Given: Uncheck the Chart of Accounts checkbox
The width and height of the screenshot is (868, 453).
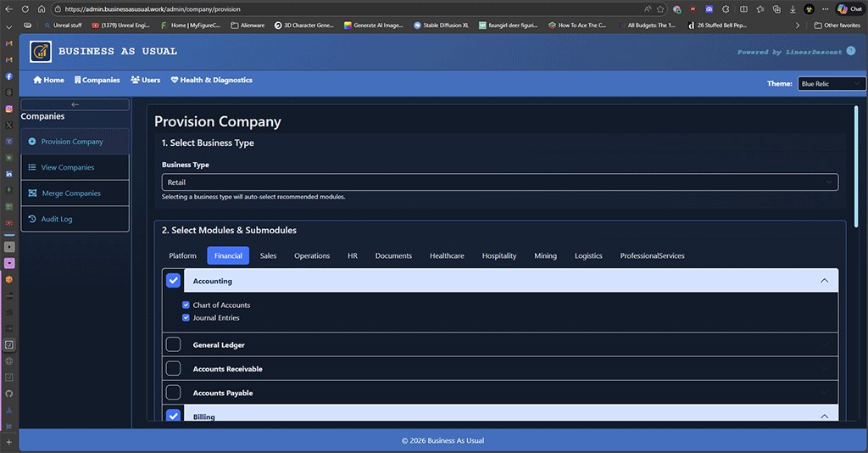Looking at the screenshot, I should coord(186,305).
